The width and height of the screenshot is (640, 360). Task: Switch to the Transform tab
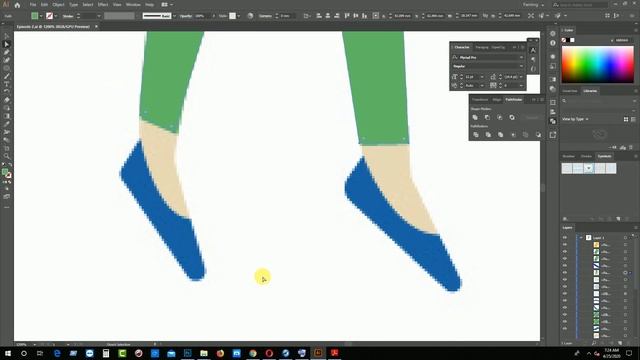pyautogui.click(x=480, y=100)
